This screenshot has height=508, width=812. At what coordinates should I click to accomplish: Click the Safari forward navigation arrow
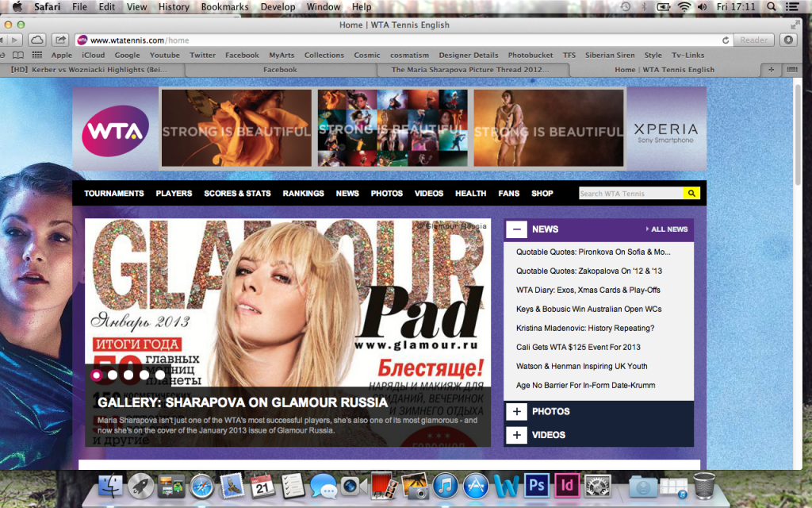point(14,40)
